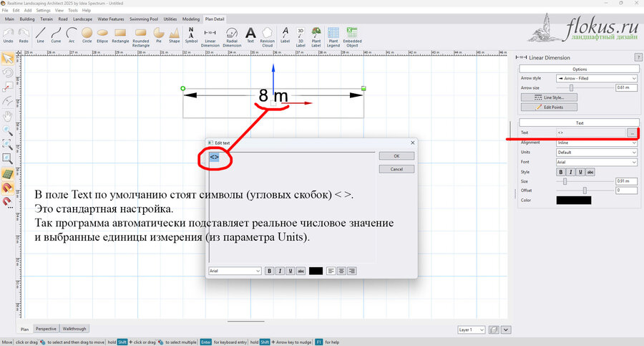Add a north Symbol

191,35
